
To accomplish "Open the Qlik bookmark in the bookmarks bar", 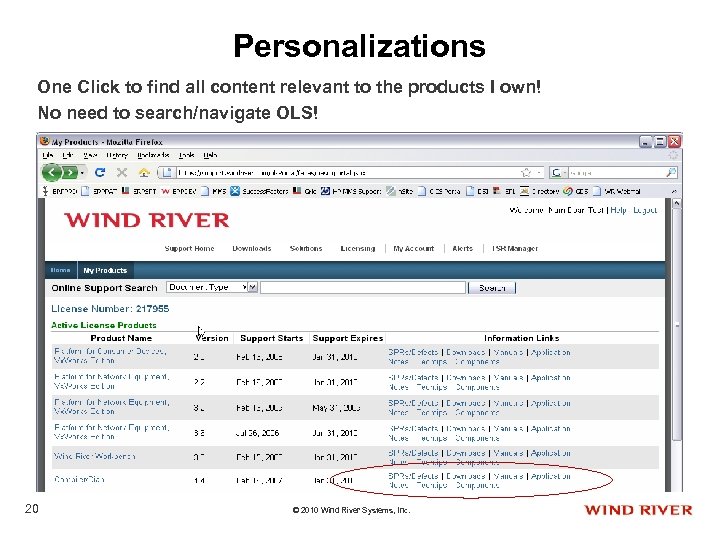I will point(304,191).
